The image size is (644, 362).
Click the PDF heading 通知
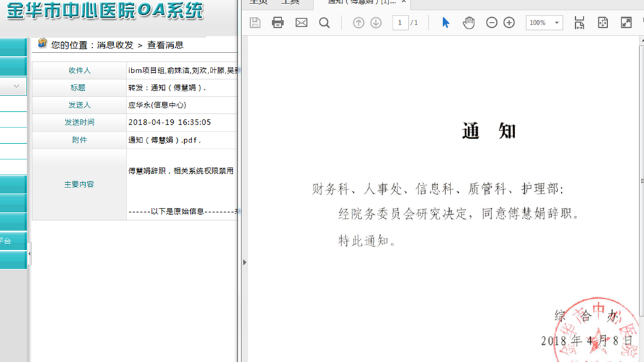[489, 131]
